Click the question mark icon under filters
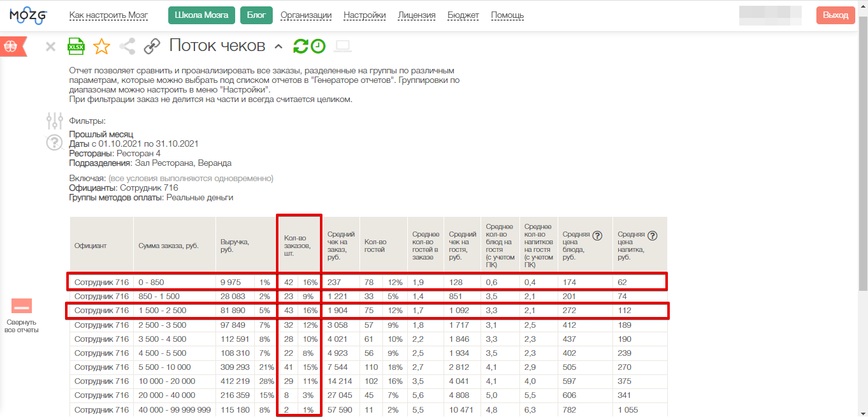This screenshot has width=868, height=419. click(55, 143)
